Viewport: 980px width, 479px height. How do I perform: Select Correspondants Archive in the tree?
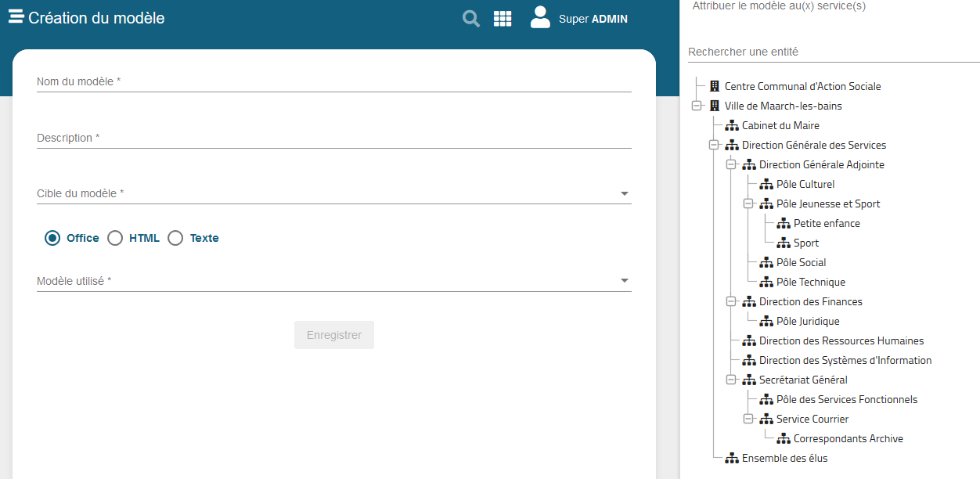(x=848, y=438)
